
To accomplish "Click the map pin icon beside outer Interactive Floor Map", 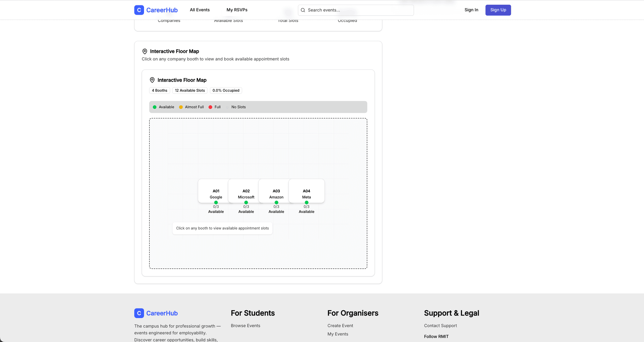I will (145, 51).
